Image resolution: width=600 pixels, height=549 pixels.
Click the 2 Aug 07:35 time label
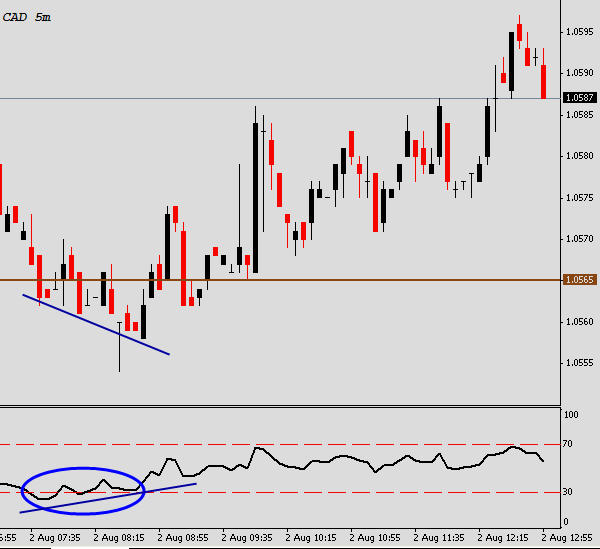55,538
